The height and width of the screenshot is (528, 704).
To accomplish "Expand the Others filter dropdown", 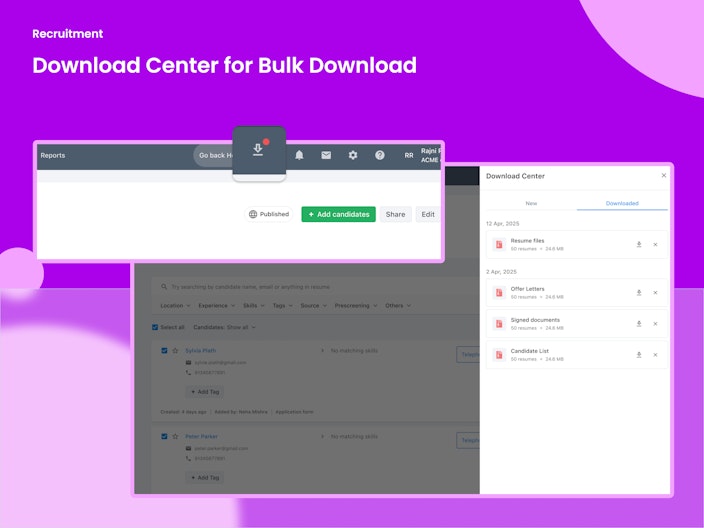I will click(x=398, y=305).
